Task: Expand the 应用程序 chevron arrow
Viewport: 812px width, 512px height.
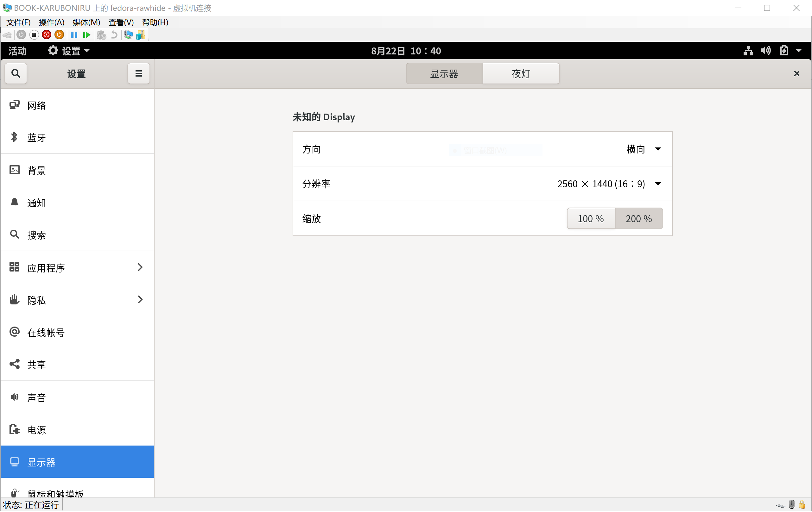Action: (x=140, y=267)
